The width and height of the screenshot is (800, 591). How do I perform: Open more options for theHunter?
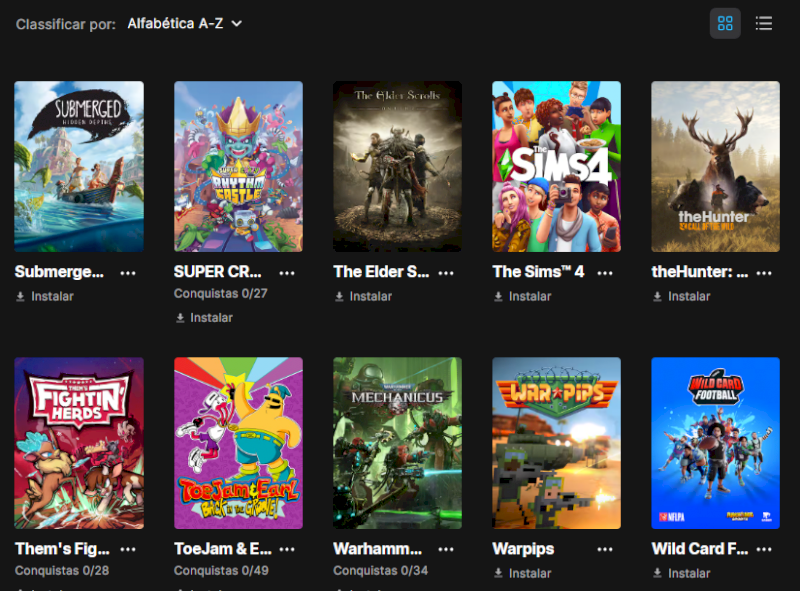(x=764, y=273)
